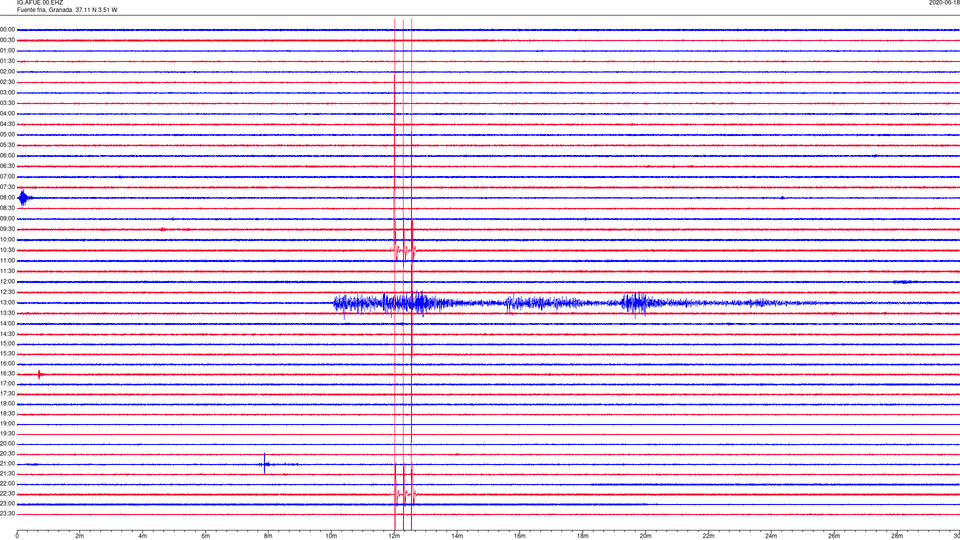The image size is (960, 540).
Task: Select the 10:30 trace time label
Action: [x=7, y=250]
